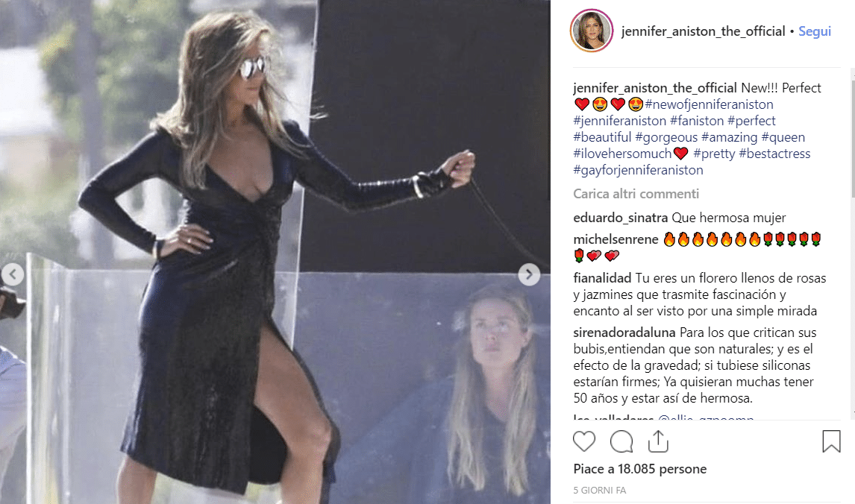Viewport: 855px width, 504px height.
Task: Visit commenter sirenadoradaluna profile
Action: 624,333
